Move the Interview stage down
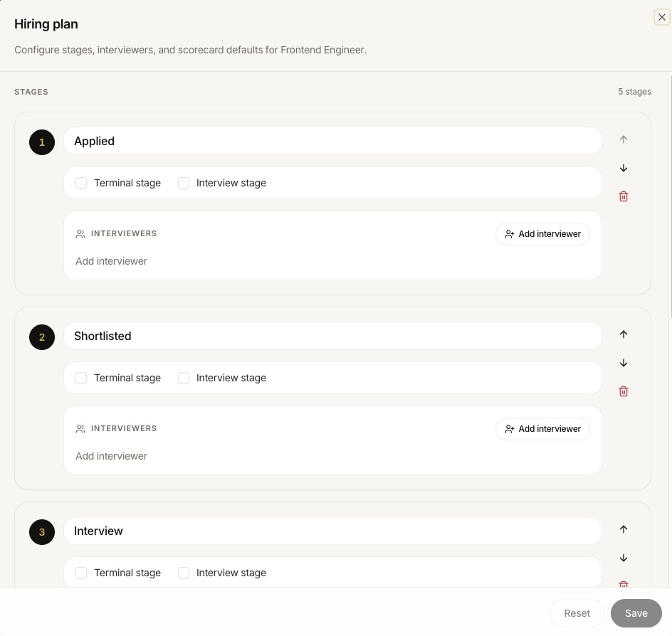Image resolution: width=672 pixels, height=636 pixels. click(x=624, y=558)
